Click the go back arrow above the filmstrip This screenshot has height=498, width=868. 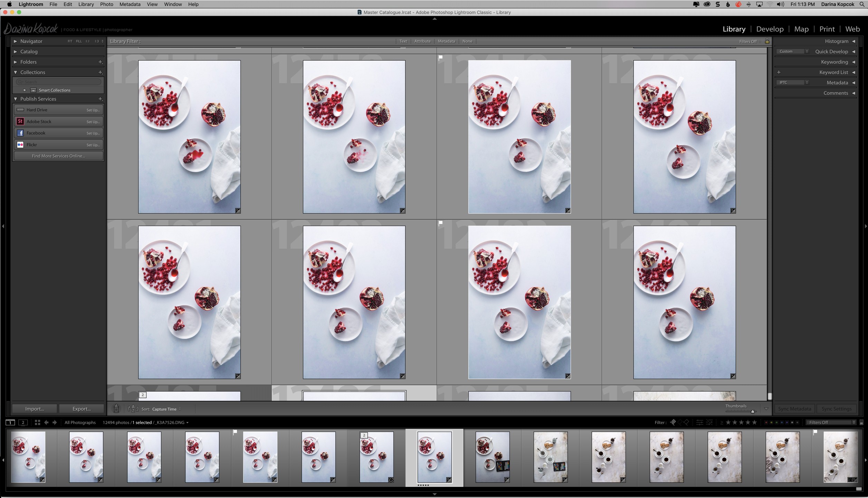click(47, 422)
